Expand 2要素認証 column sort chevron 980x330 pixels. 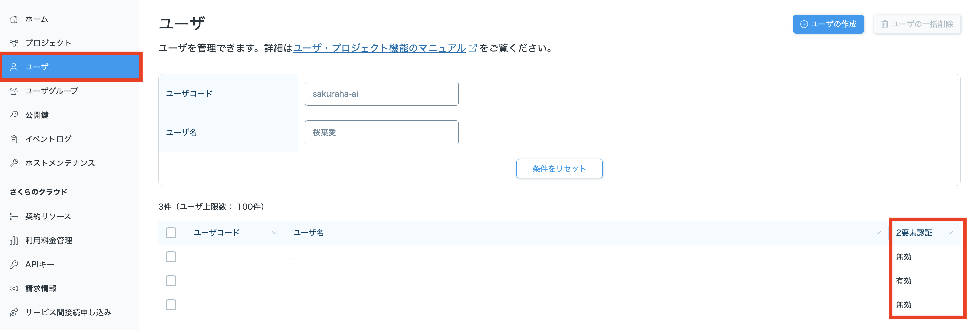(x=950, y=233)
